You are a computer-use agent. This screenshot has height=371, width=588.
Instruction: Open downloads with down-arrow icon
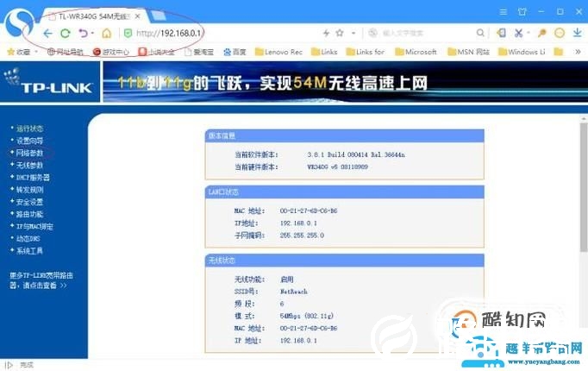coord(578,33)
